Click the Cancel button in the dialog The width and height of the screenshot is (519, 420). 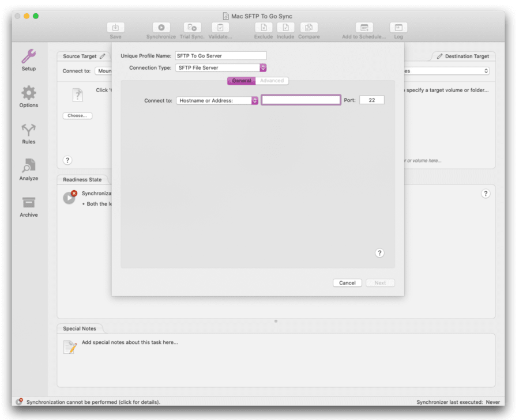[347, 282]
